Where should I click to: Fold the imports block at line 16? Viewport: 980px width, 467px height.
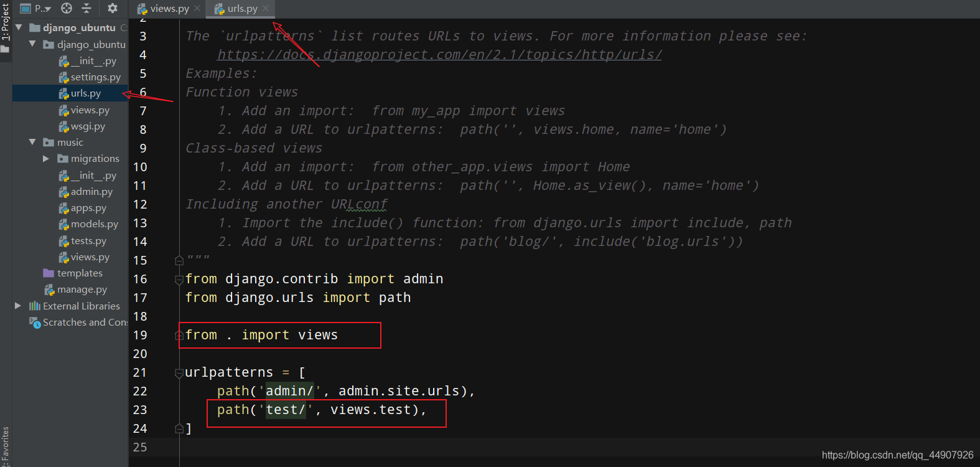179,280
